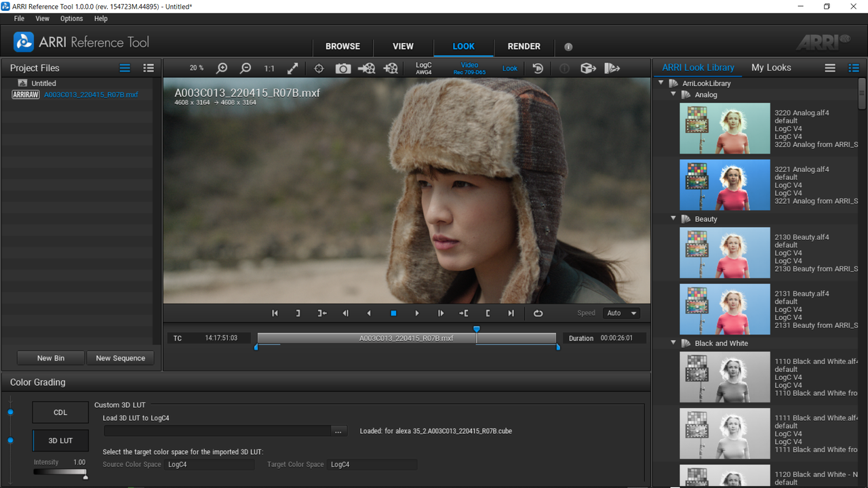Click the fit-to-window diagonal arrows icon

(x=293, y=68)
